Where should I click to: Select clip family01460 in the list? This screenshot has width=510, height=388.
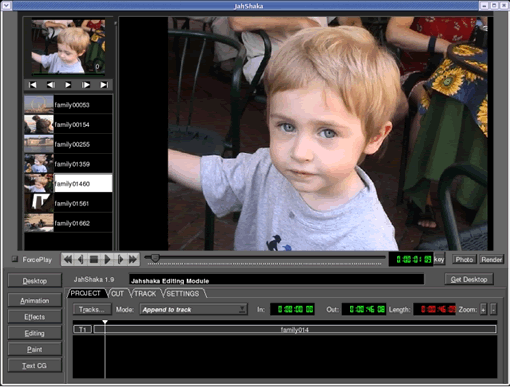(83, 183)
